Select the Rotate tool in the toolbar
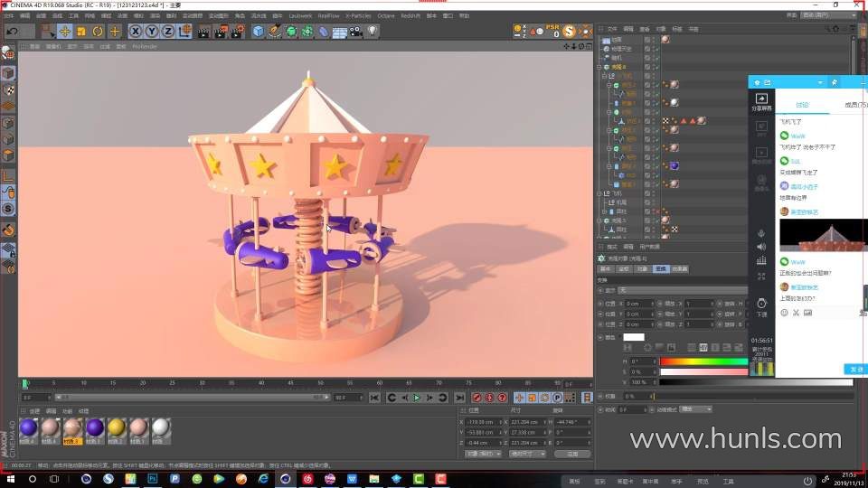This screenshot has height=488, width=868. tap(98, 32)
